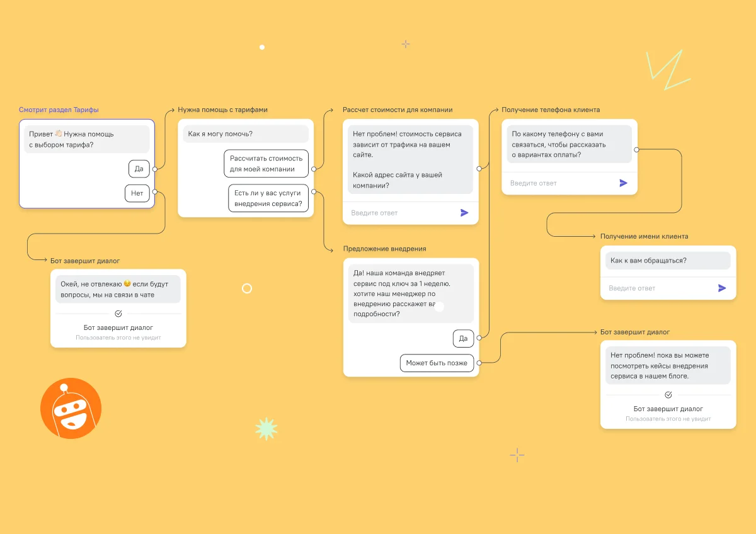
Task: Select the output dot on the company cost card
Action: 479,169
